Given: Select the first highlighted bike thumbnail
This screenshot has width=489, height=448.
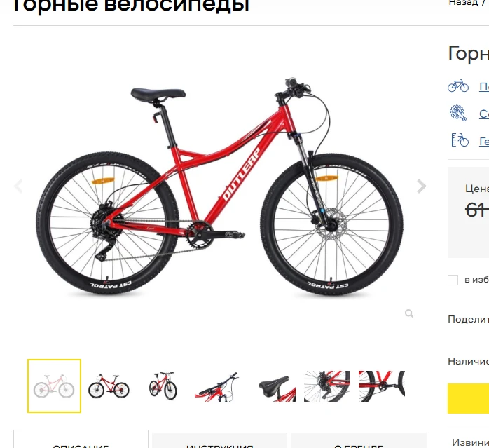Looking at the screenshot, I should tap(54, 386).
